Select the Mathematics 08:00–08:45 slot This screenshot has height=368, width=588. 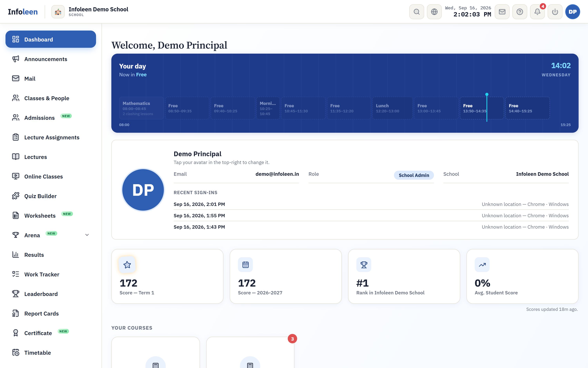141,108
